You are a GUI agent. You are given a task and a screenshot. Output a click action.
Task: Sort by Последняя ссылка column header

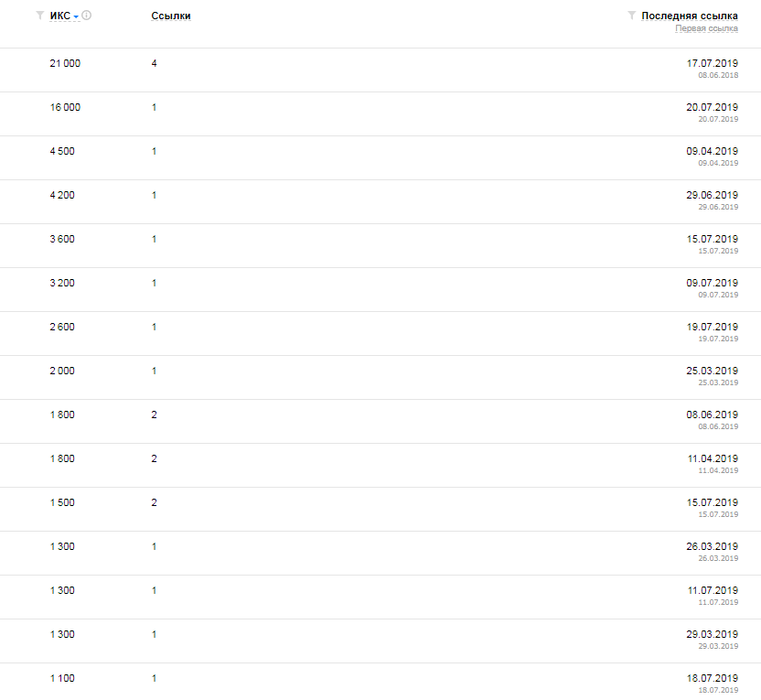point(690,16)
